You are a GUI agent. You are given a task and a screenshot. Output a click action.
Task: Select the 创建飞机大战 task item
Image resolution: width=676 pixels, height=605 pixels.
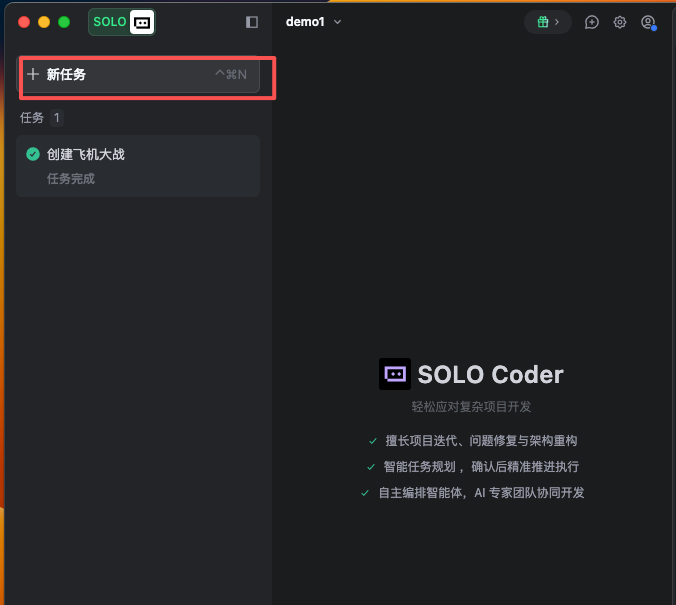[x=138, y=166]
